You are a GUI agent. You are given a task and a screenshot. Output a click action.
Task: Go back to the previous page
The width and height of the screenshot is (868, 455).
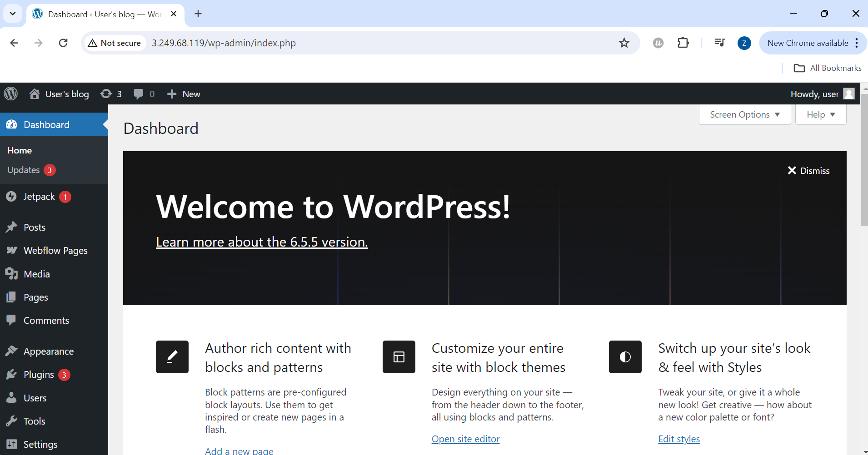pyautogui.click(x=15, y=43)
